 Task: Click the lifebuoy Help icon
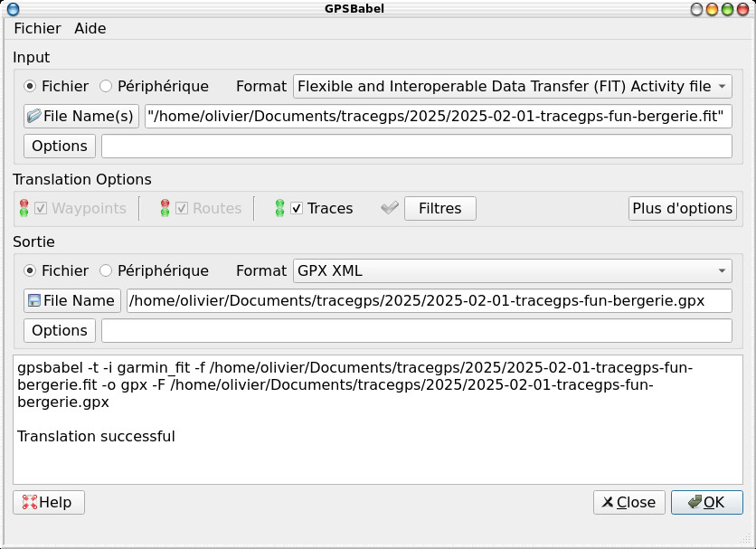(29, 503)
